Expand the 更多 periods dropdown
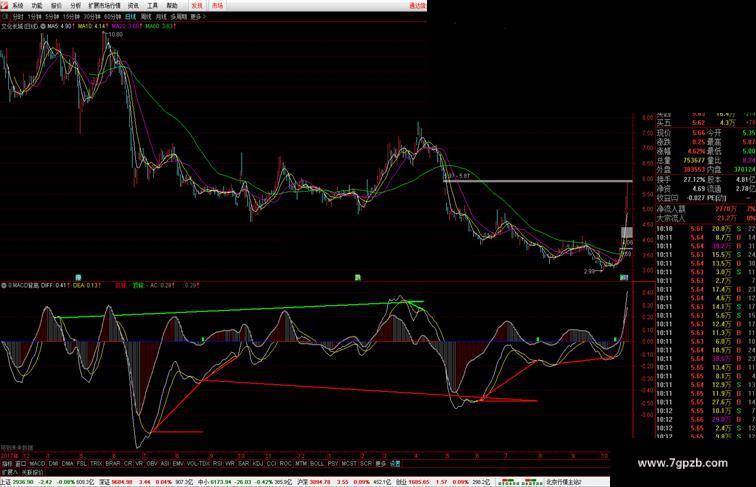756x487 pixels. click(197, 16)
